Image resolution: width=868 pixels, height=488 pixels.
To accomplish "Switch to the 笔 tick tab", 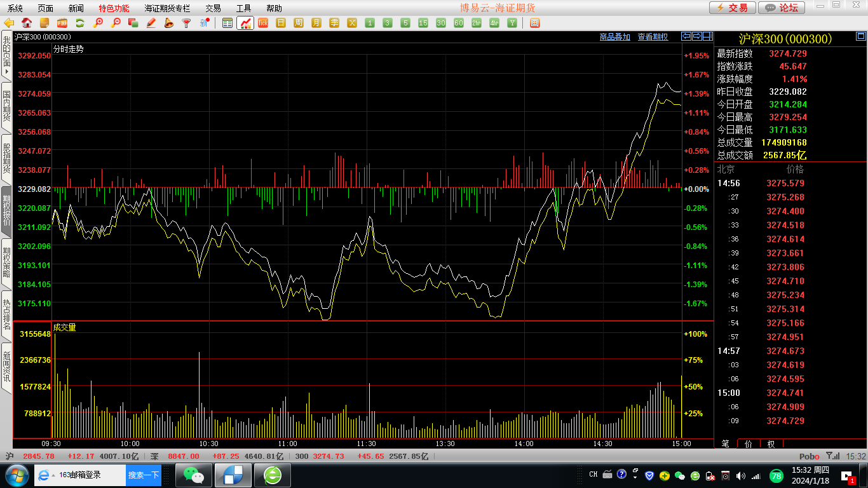I will pyautogui.click(x=725, y=444).
